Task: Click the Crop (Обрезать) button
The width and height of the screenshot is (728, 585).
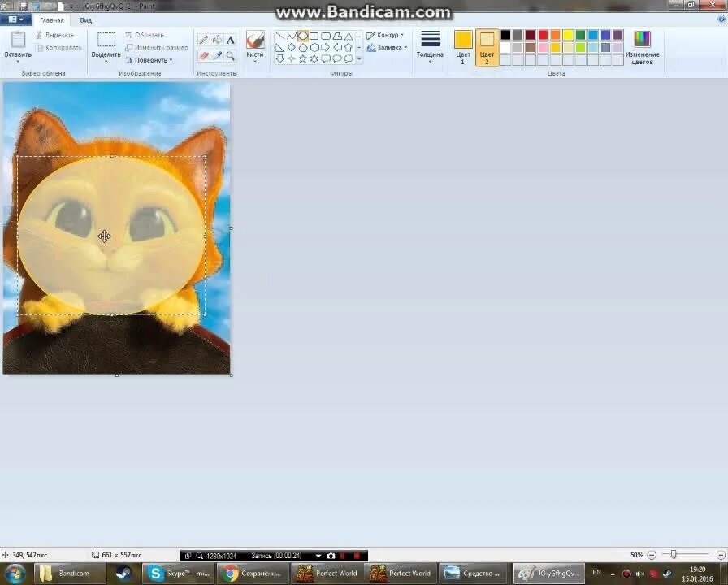Action: [145, 35]
